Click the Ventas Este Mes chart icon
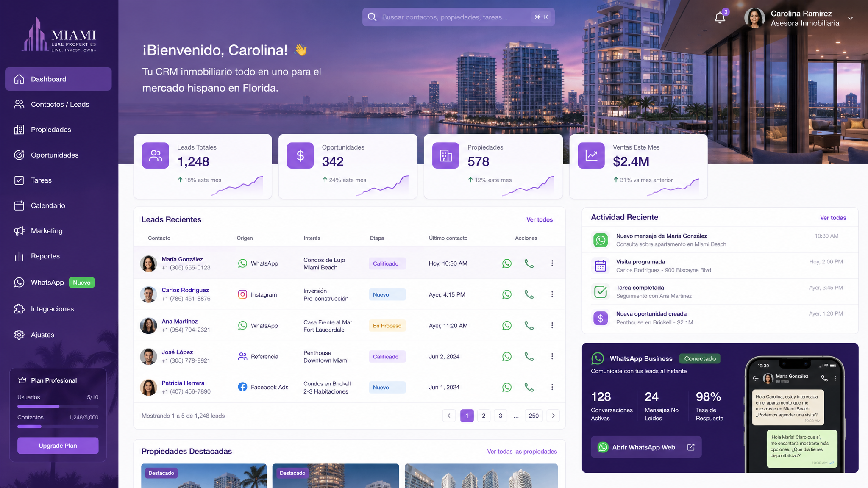The image size is (868, 488). (x=591, y=155)
